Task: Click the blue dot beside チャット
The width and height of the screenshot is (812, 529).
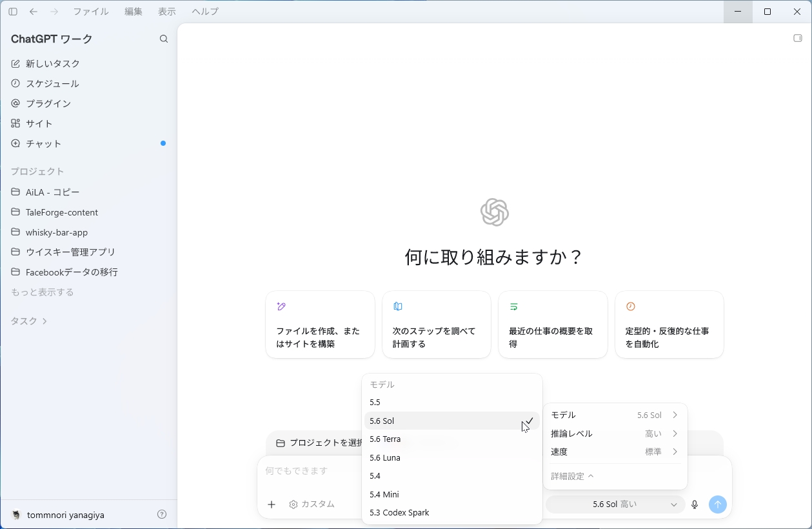Action: [x=163, y=143]
